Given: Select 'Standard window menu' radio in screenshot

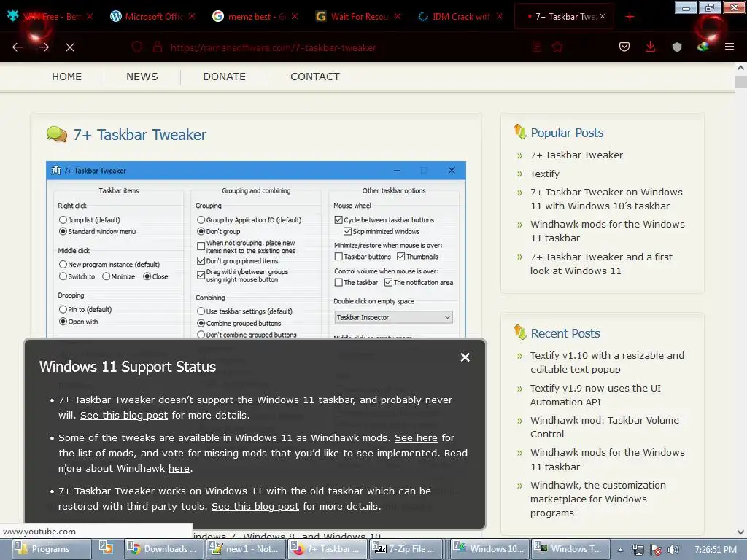Looking at the screenshot, I should tap(63, 231).
